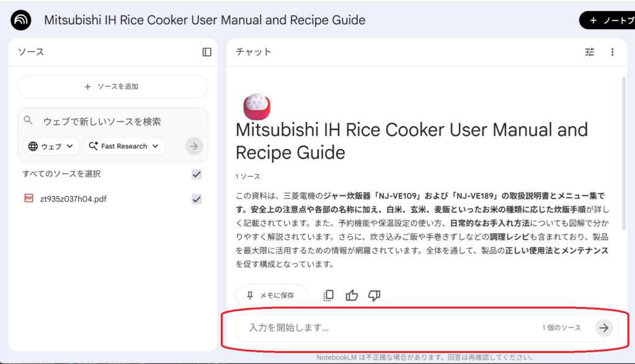Open the Fast Research mode dropdown
635x364 pixels.
pos(124,146)
